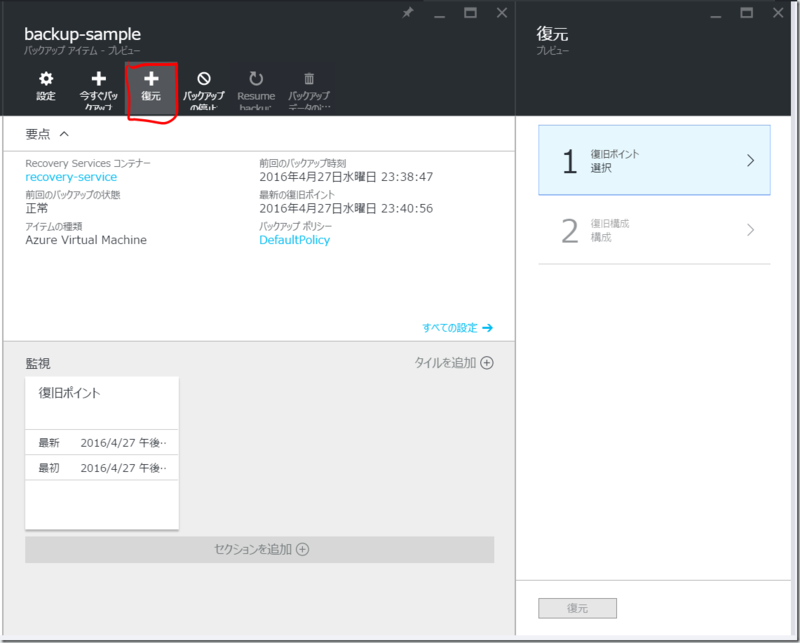
Task: Open すべての設定 link
Action: tap(457, 328)
